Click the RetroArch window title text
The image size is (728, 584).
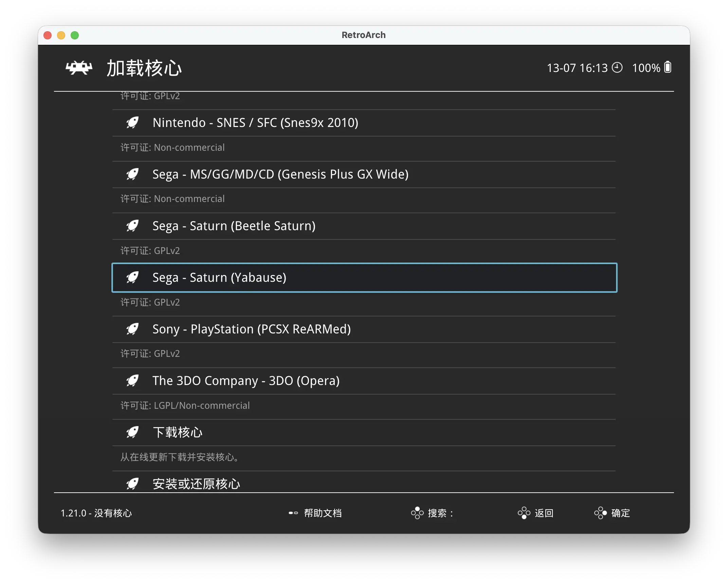click(x=364, y=35)
